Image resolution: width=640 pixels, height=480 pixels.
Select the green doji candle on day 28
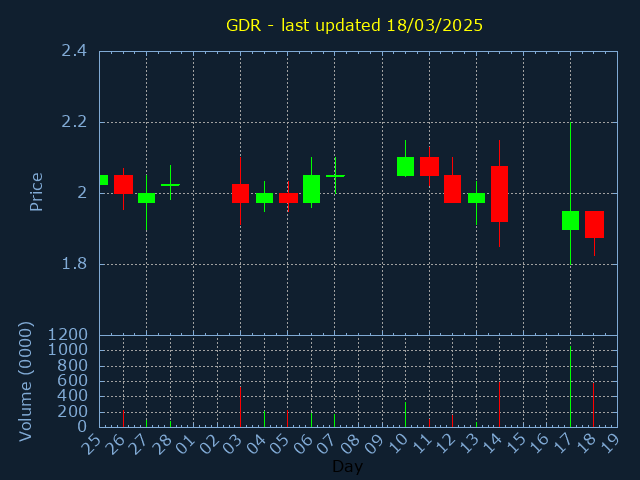click(x=171, y=184)
